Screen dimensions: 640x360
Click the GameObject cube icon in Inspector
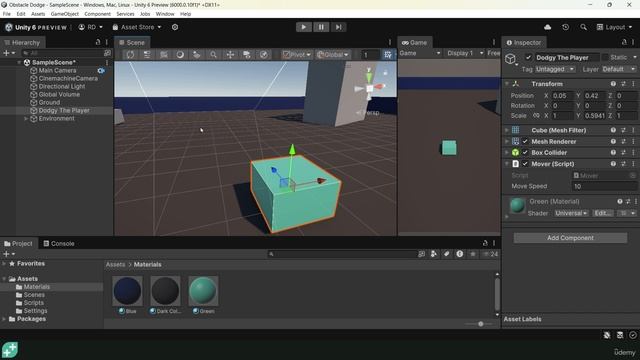(510, 59)
